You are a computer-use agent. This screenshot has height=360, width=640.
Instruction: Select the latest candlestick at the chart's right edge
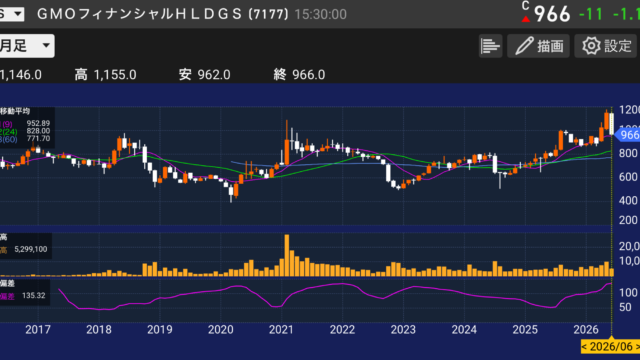(x=611, y=122)
